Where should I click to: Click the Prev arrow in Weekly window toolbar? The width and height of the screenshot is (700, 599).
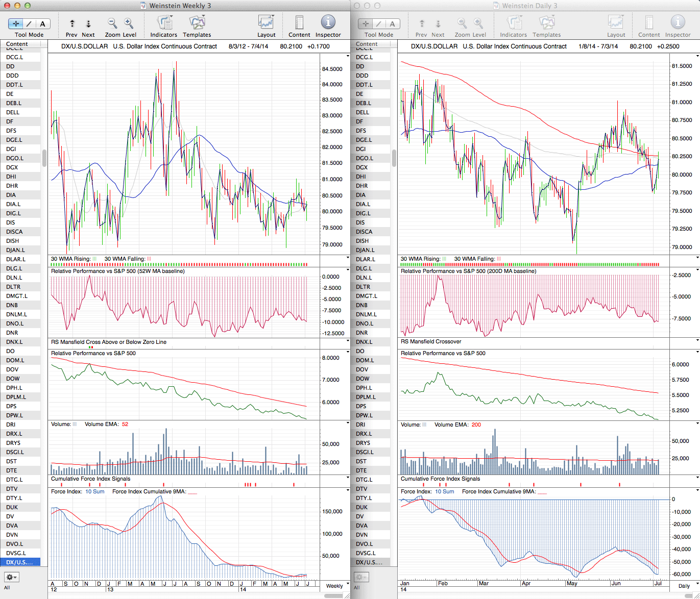[x=72, y=23]
